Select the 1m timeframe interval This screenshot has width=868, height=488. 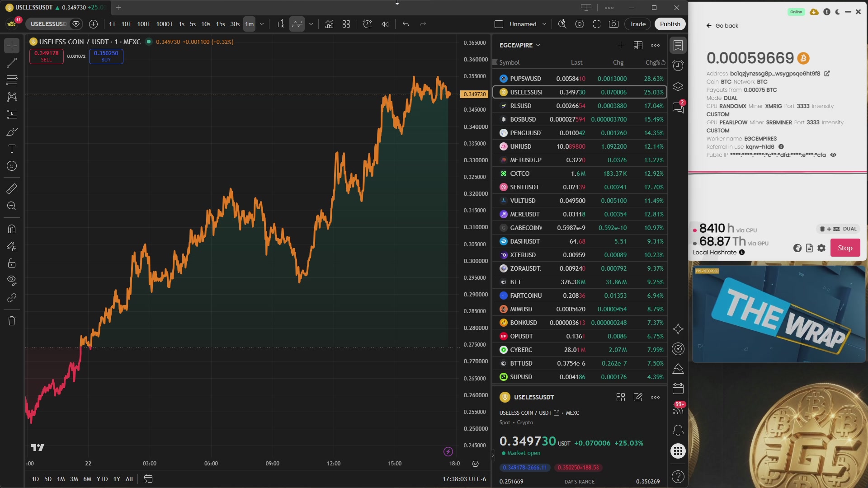(x=250, y=24)
